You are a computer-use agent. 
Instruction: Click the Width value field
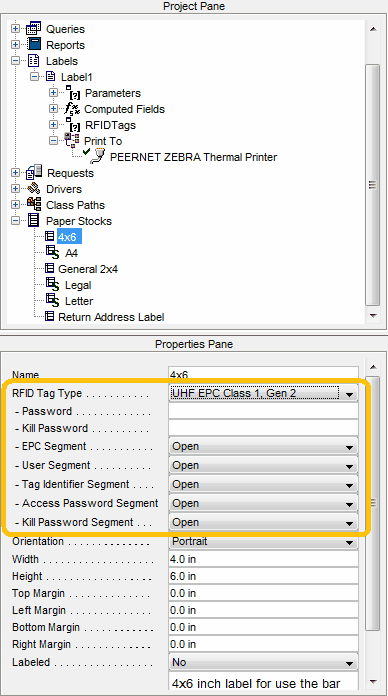coord(263,559)
